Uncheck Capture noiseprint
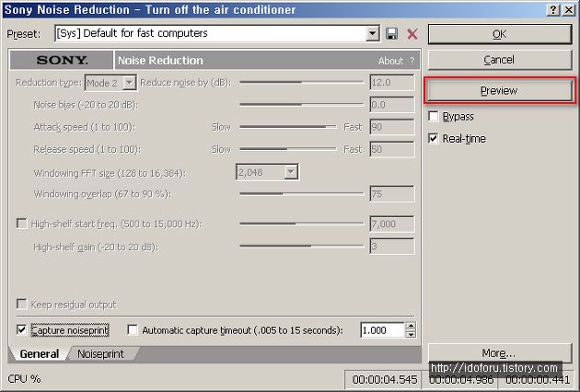This screenshot has height=392, width=580. pos(21,329)
